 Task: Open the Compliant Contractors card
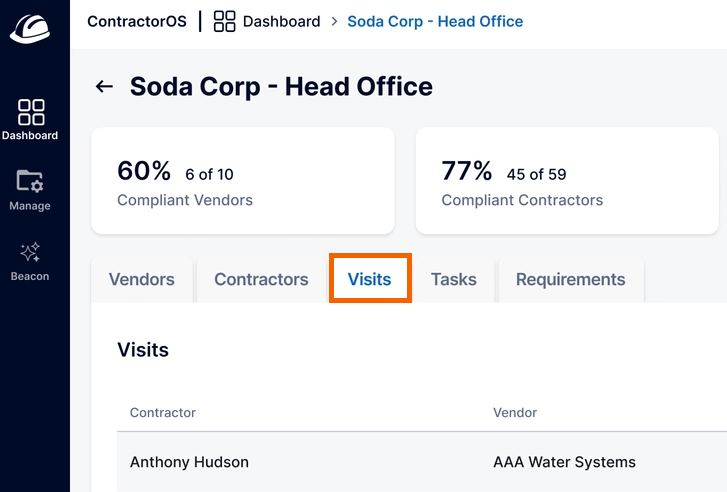[568, 181]
